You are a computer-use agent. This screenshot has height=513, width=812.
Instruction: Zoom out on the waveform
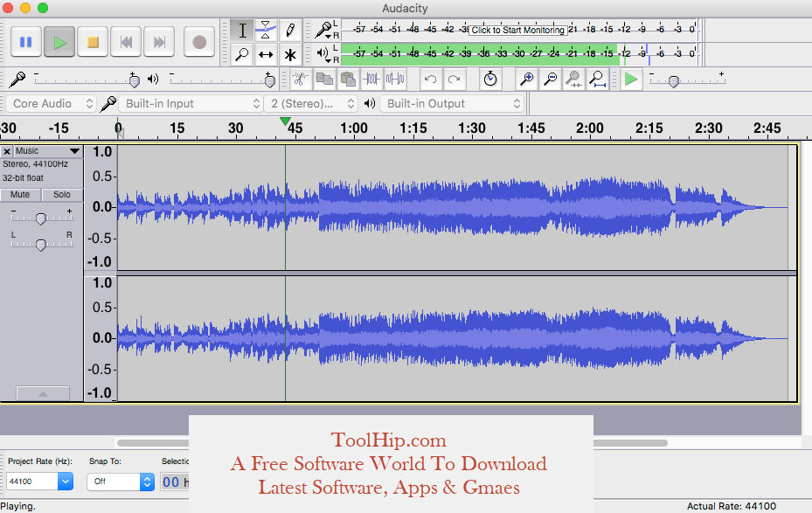coord(550,80)
